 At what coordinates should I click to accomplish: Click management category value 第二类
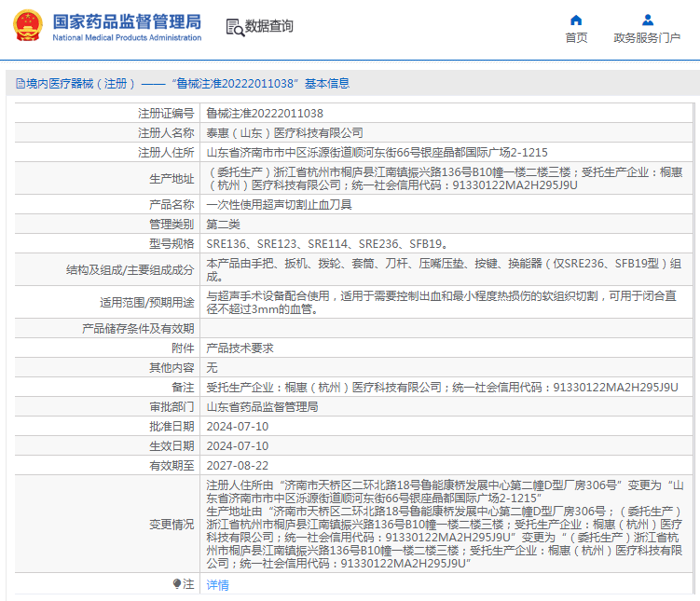coord(223,225)
